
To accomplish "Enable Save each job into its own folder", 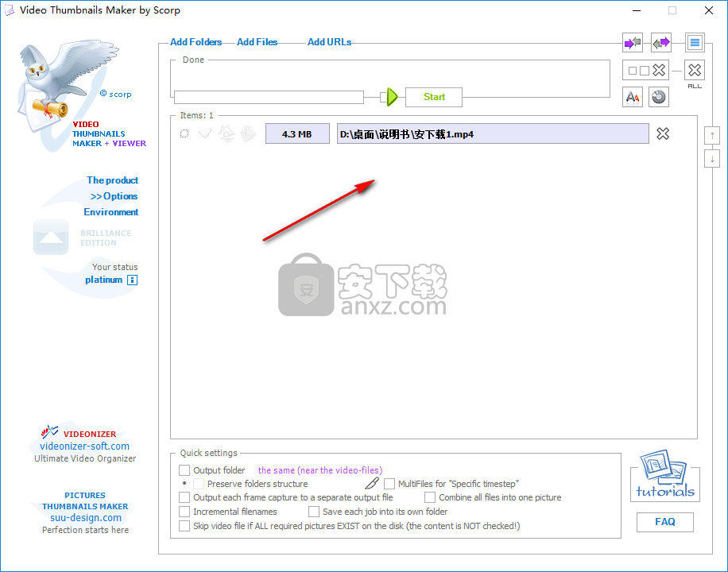I will tap(314, 512).
